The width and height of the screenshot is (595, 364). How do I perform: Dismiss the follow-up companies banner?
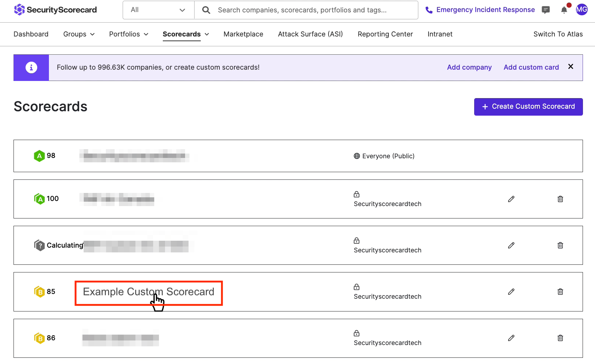coord(571,66)
